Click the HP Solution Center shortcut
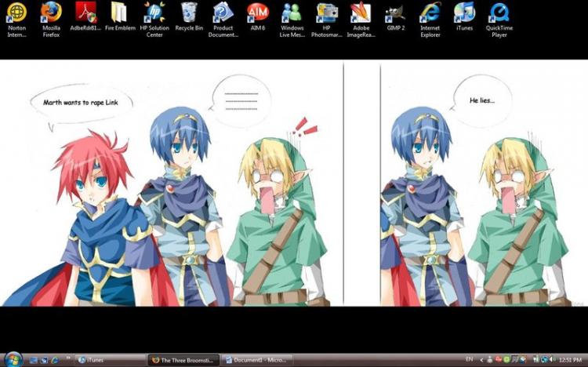The width and height of the screenshot is (588, 367). [x=154, y=20]
